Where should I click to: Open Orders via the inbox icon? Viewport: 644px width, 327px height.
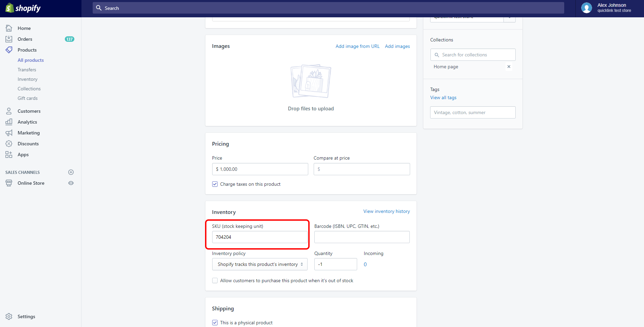point(9,39)
